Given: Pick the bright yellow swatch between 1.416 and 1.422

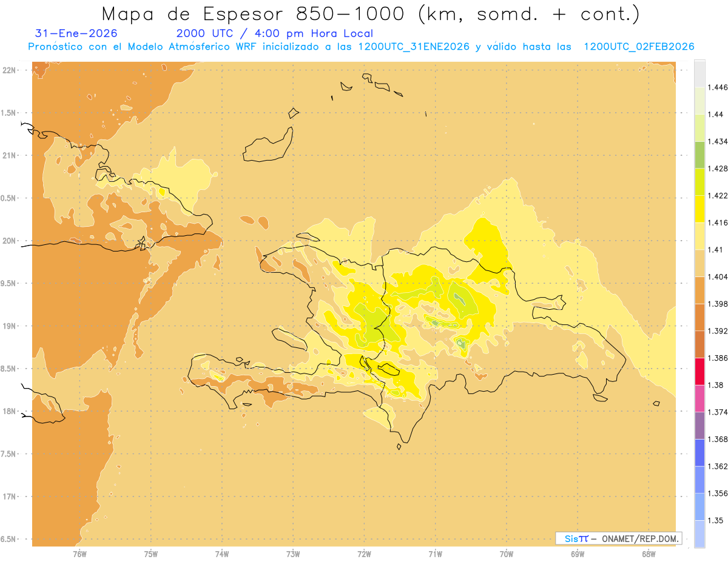Looking at the screenshot, I should point(699,209).
